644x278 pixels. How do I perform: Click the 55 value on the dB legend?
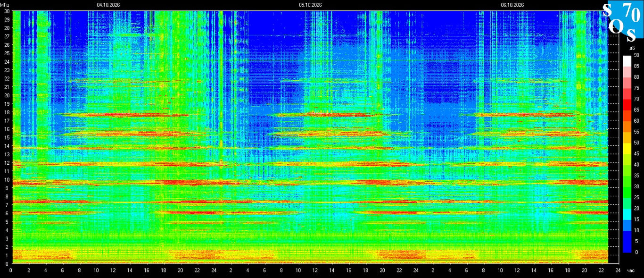(x=636, y=132)
